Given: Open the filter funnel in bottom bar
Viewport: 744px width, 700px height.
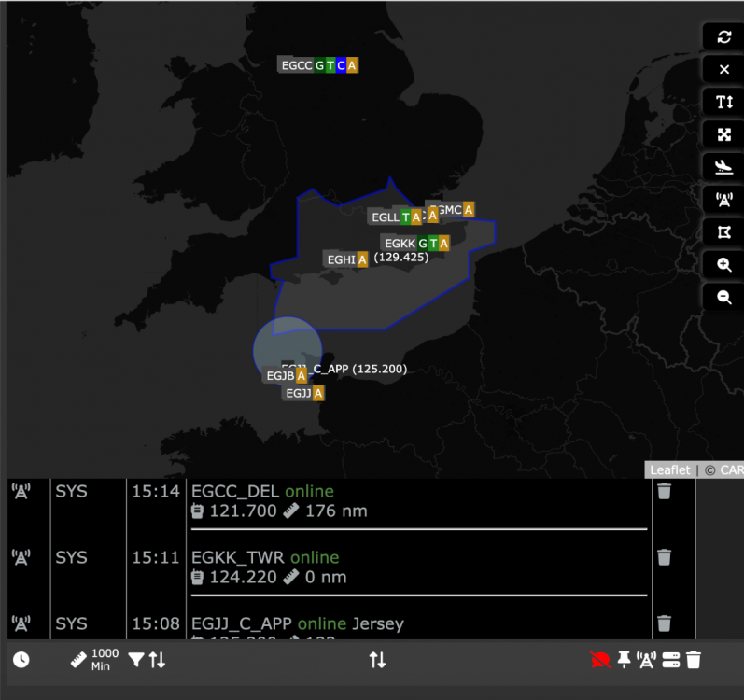Looking at the screenshot, I should 136,660.
